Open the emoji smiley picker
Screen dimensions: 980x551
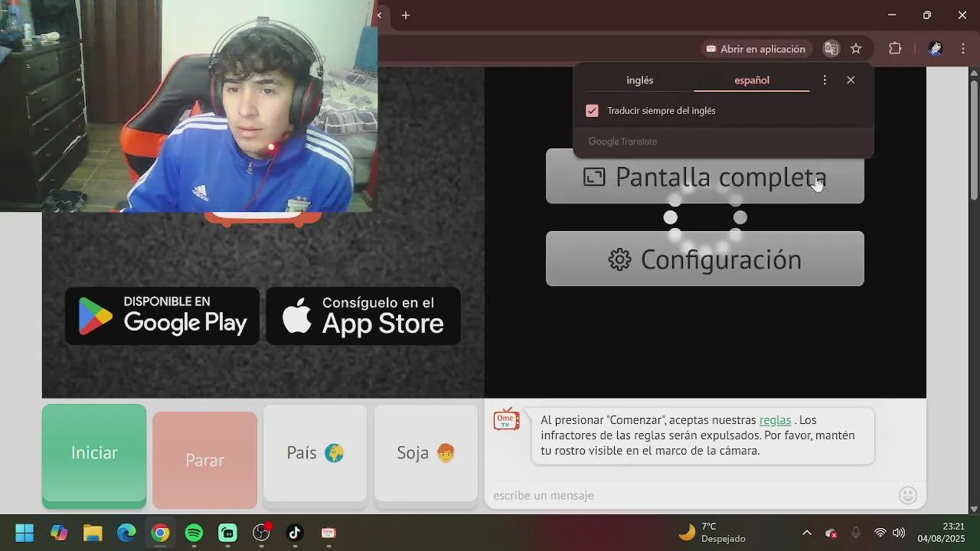[908, 495]
